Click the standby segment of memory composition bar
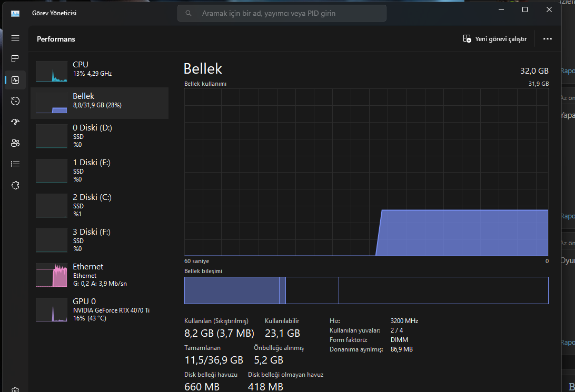The image size is (575, 392). point(312,290)
